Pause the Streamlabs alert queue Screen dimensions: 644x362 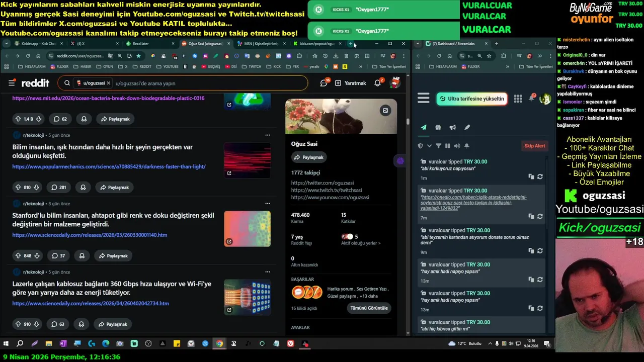447,146
